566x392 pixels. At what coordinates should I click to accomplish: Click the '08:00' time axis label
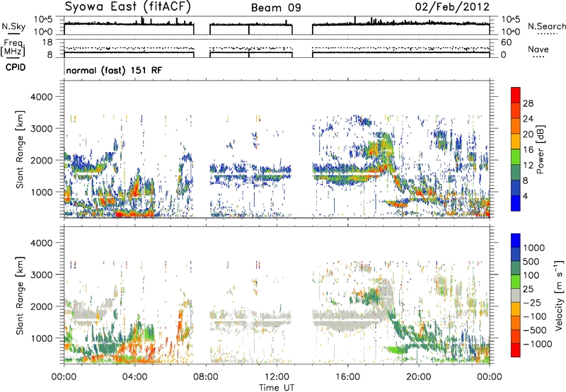[x=206, y=376]
